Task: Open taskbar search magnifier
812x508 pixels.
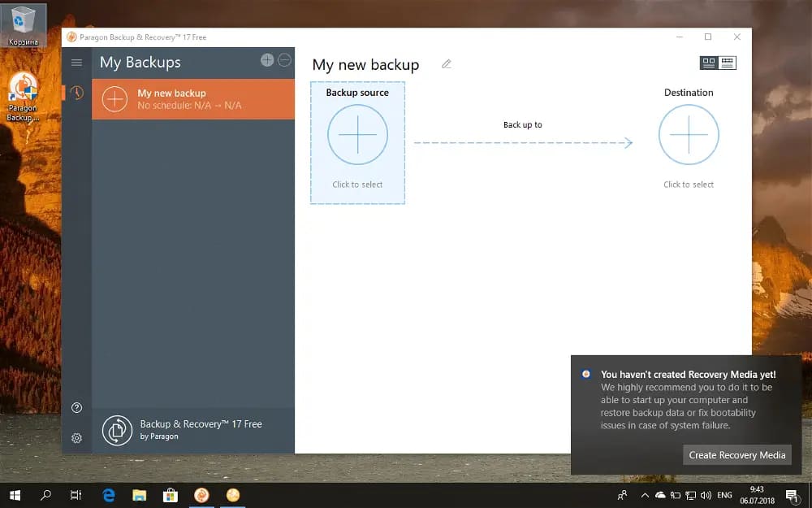Action: (45, 496)
